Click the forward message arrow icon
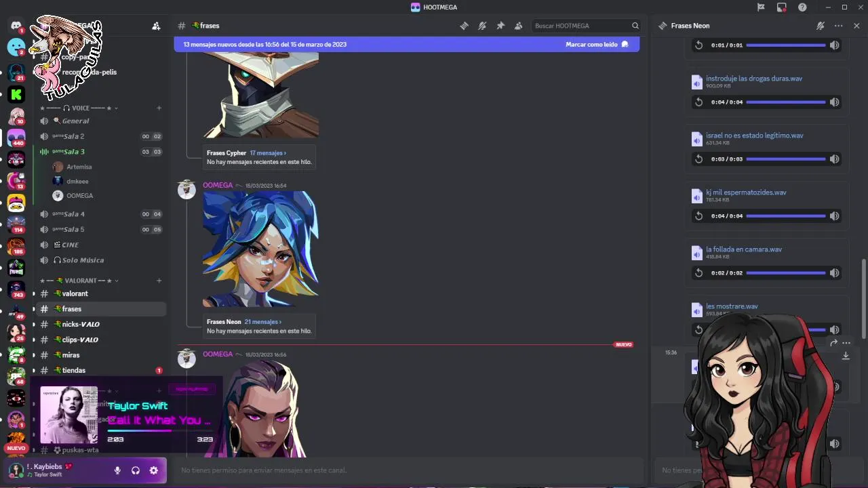The image size is (868, 488). 833,343
